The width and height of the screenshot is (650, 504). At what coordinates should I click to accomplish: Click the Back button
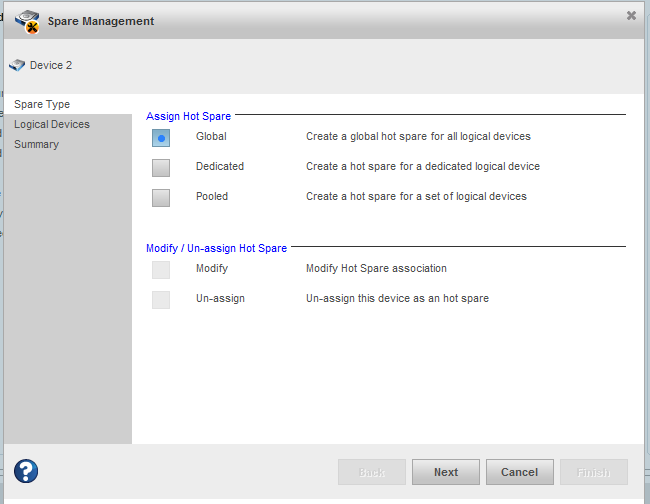[372, 472]
